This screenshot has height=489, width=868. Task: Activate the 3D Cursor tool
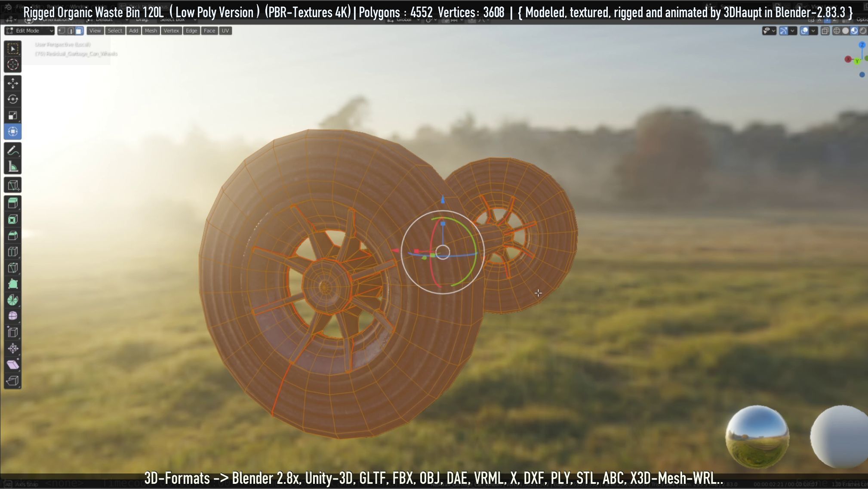(x=12, y=65)
